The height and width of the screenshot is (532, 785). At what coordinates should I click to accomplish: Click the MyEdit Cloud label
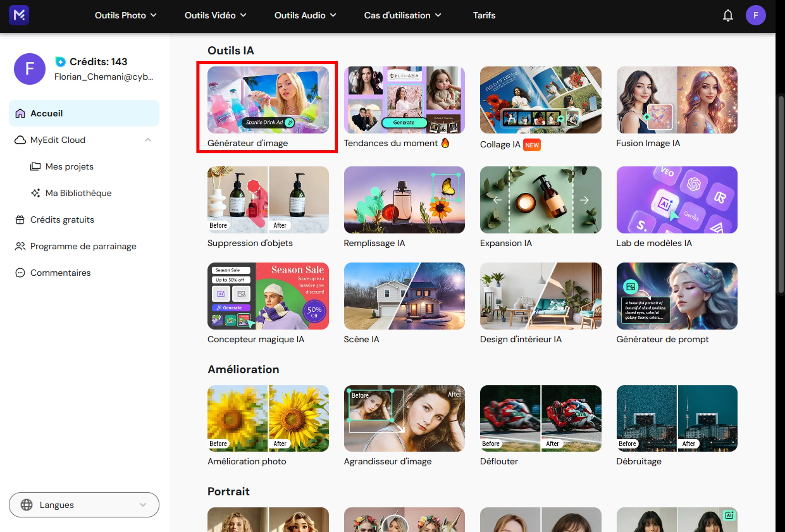pyautogui.click(x=58, y=140)
